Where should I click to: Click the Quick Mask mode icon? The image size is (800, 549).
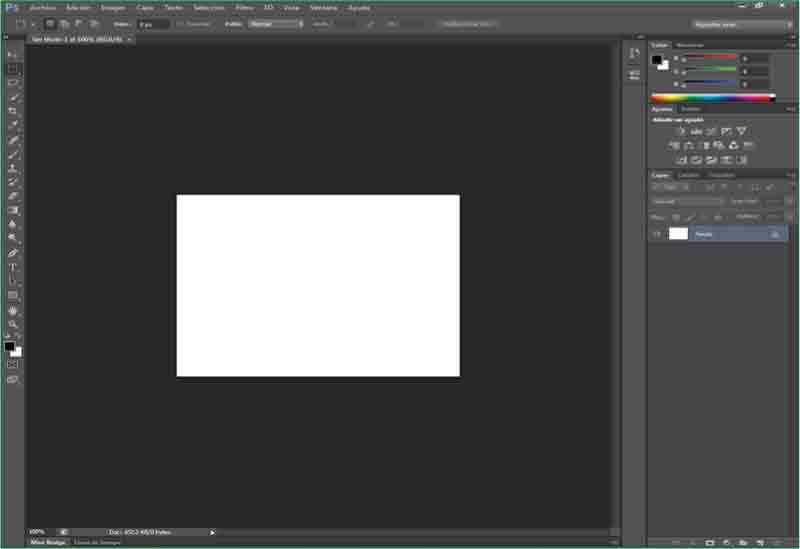click(x=13, y=365)
